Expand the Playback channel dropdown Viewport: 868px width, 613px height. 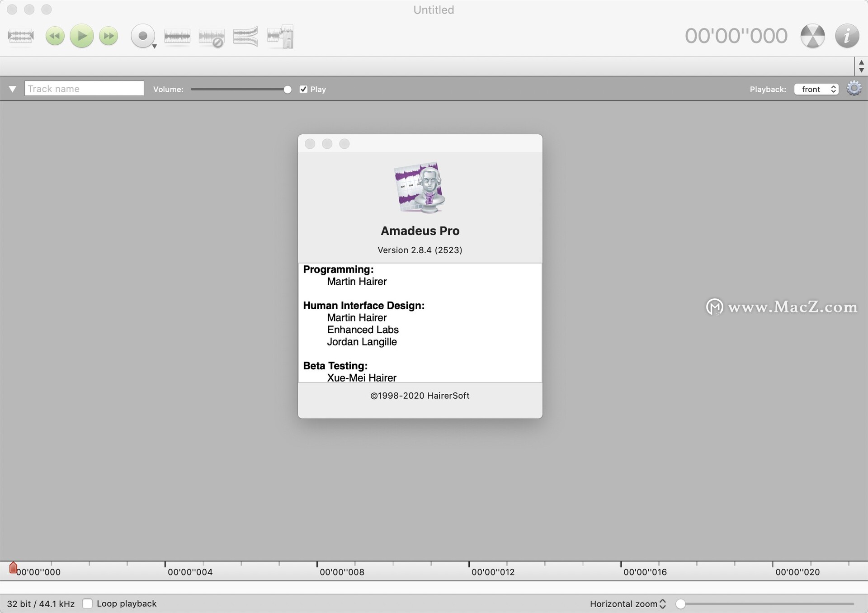click(x=816, y=89)
